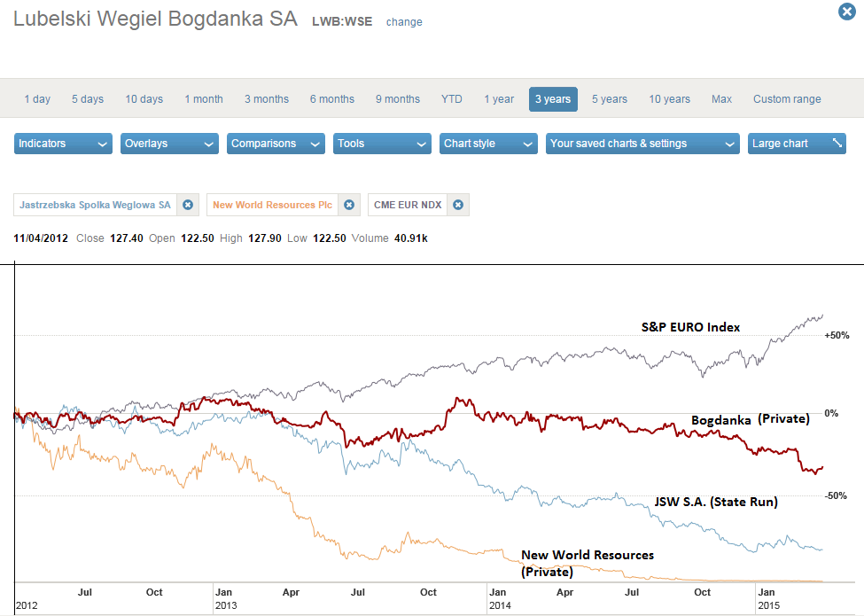864x616 pixels.
Task: Expand the Comparisons dropdown
Action: pyautogui.click(x=276, y=144)
